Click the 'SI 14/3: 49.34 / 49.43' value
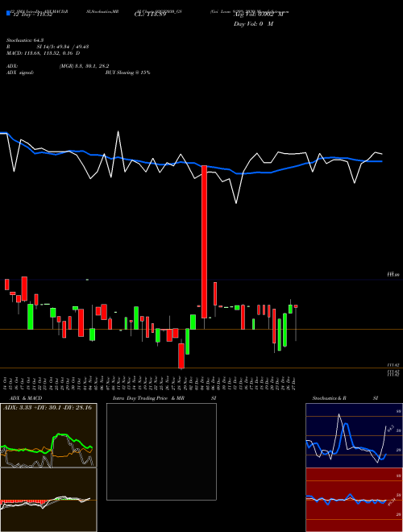 coord(63,47)
